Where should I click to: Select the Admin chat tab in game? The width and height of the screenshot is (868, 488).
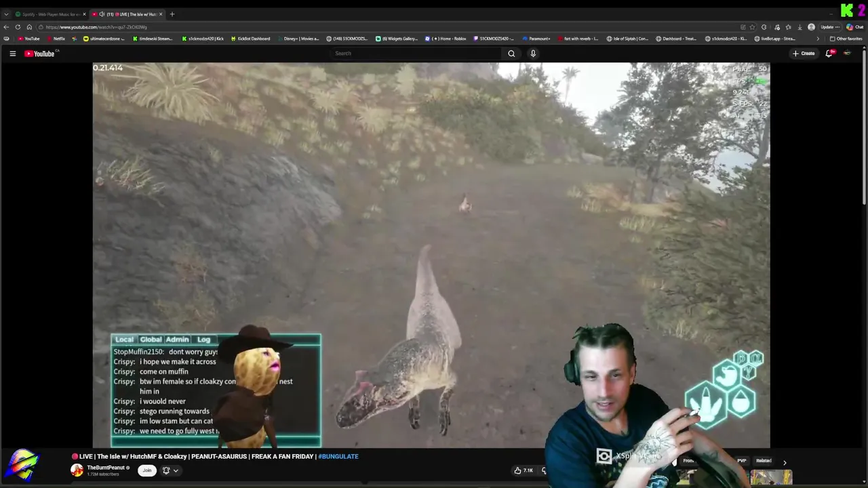click(x=177, y=340)
